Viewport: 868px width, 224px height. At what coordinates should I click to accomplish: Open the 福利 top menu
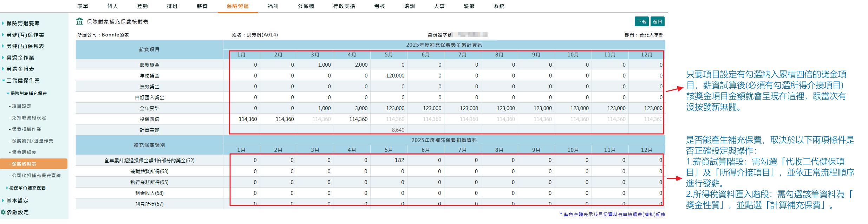[273, 6]
